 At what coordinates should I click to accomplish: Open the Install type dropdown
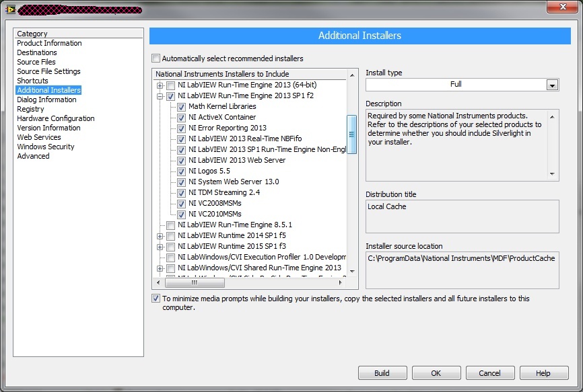click(552, 85)
